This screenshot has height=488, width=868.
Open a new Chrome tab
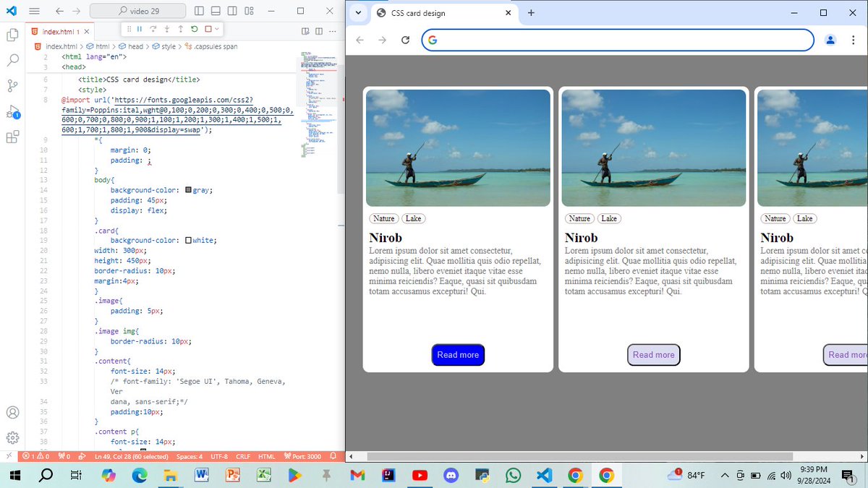point(531,13)
